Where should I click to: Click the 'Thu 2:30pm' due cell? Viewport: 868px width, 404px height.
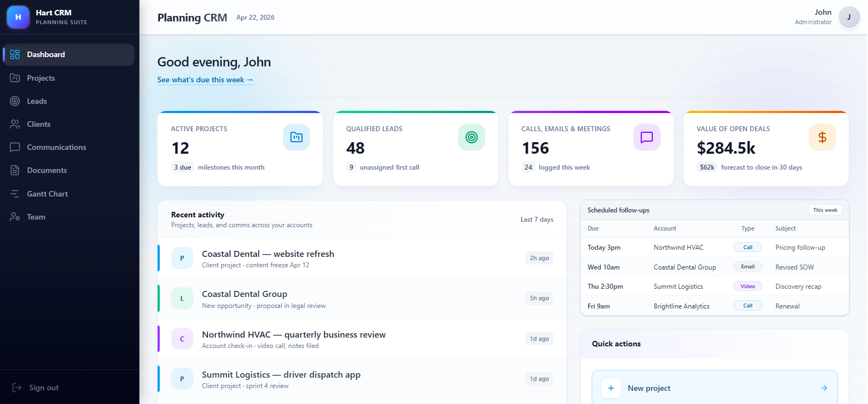pos(605,287)
